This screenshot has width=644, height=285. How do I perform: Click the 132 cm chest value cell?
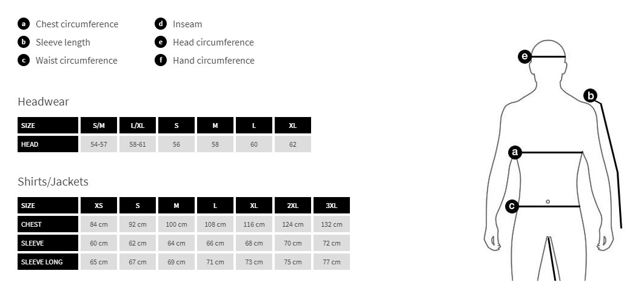pos(332,224)
